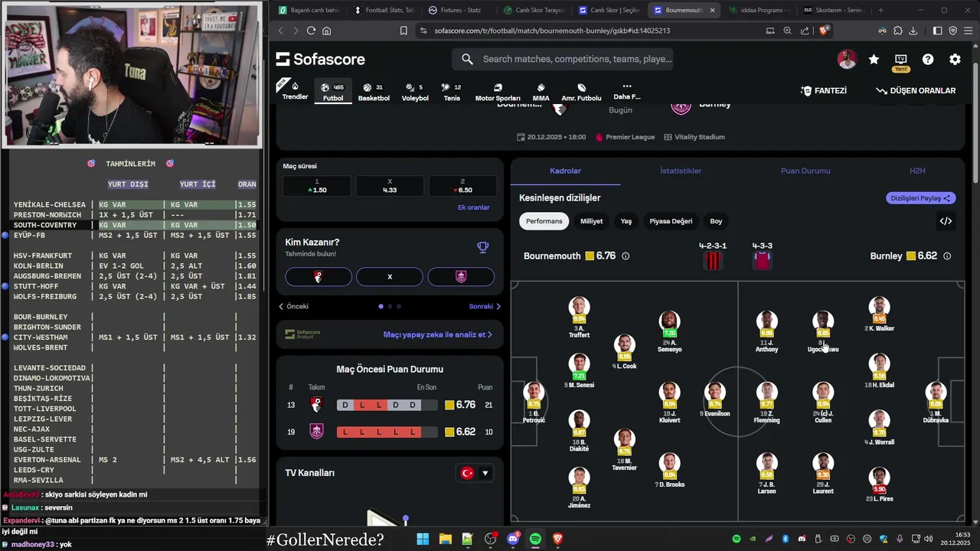The width and height of the screenshot is (980, 551).
Task: Open Discord from the taskbar
Action: coord(513,539)
